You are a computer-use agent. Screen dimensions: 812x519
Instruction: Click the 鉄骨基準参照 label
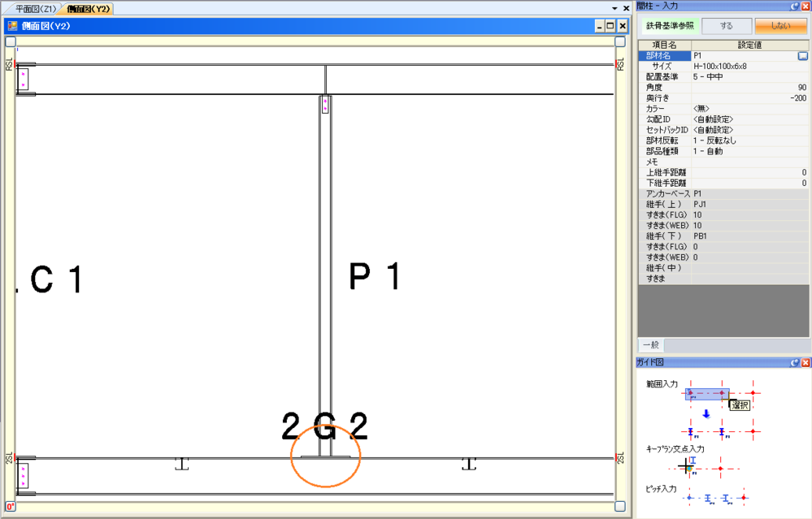click(x=670, y=26)
